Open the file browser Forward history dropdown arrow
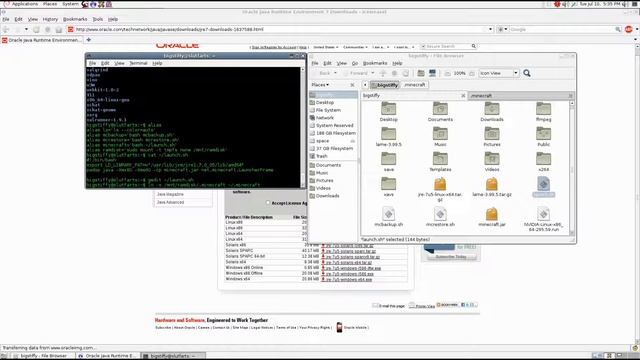This screenshot has height=360, width=640. (x=373, y=73)
